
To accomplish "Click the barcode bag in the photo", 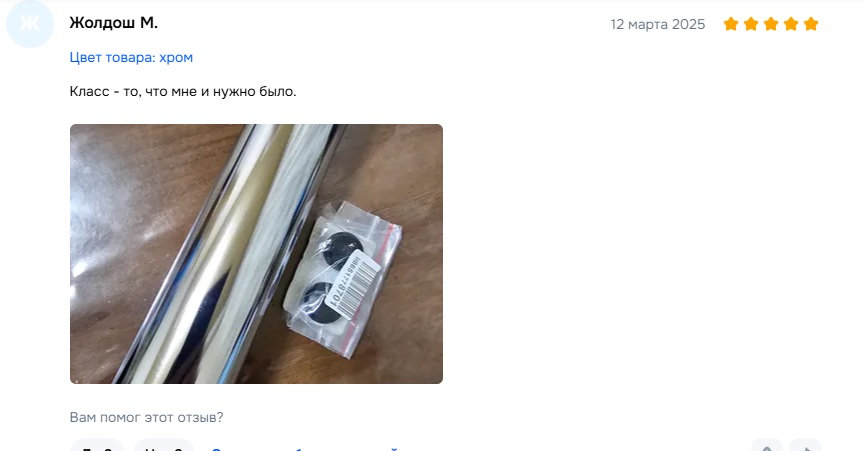I will [343, 278].
